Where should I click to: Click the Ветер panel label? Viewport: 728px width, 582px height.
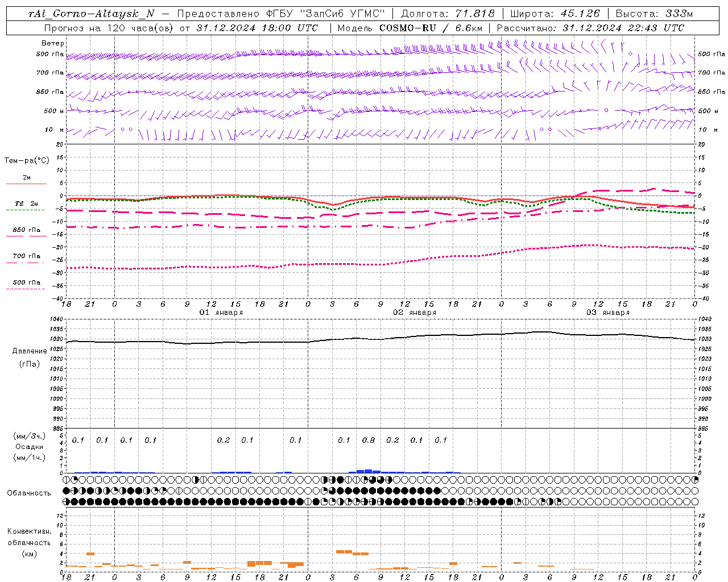[x=52, y=43]
